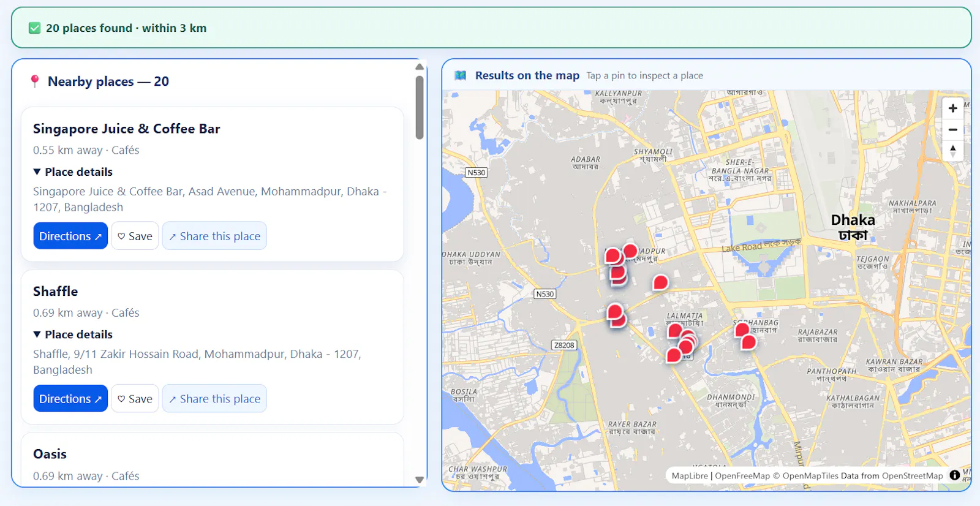Screen dimensions: 980x506
Task: Click 'Tap a pin to inspect a place' hint
Action: coord(645,76)
